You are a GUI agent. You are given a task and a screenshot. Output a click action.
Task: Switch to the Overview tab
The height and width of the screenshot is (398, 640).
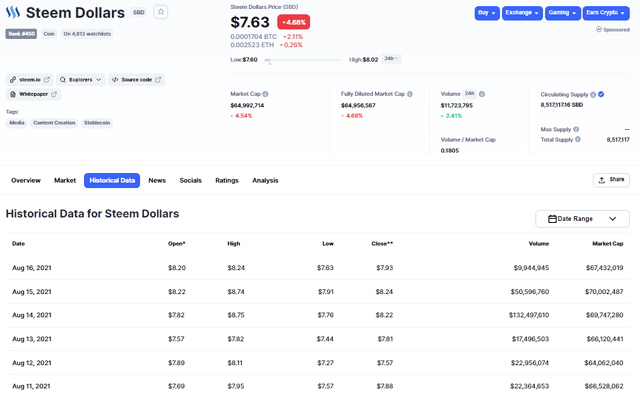(26, 180)
